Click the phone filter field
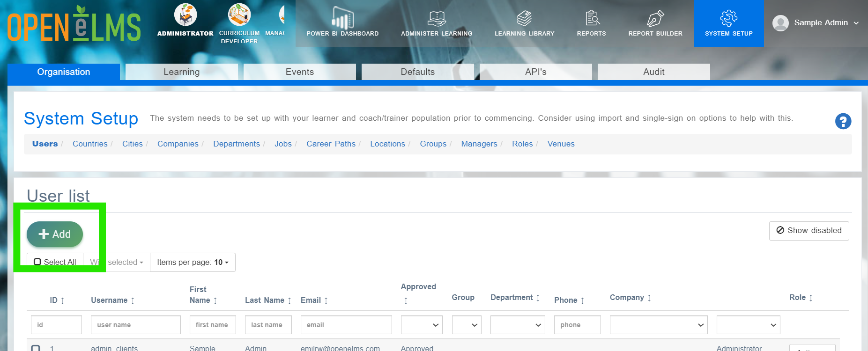 [x=578, y=325]
